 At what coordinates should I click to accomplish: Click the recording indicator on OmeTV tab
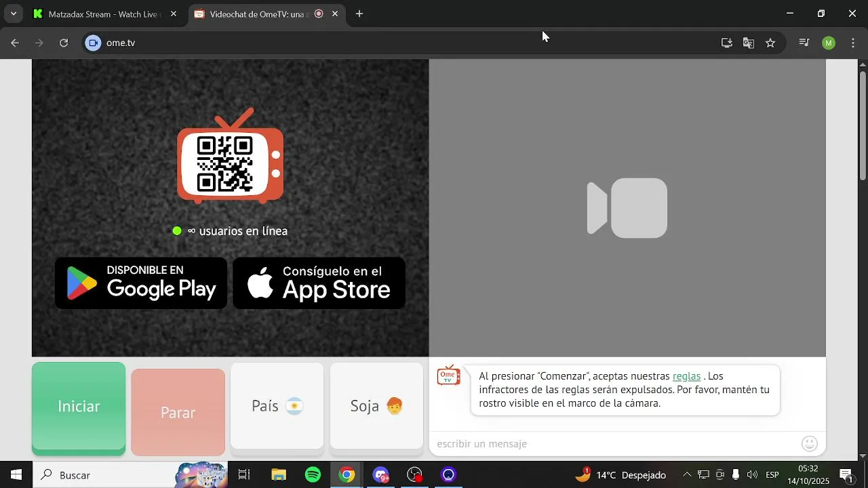click(x=319, y=14)
